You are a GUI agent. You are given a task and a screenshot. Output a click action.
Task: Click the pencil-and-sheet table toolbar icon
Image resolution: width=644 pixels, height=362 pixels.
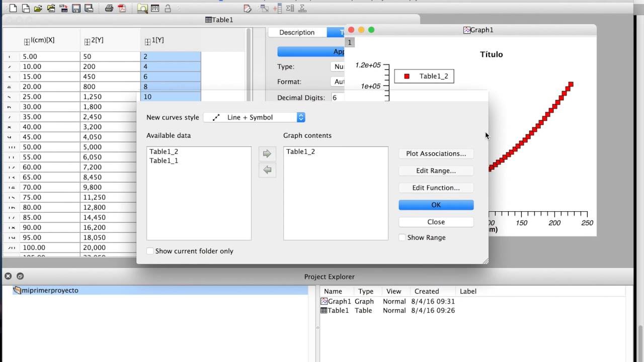pos(247,8)
